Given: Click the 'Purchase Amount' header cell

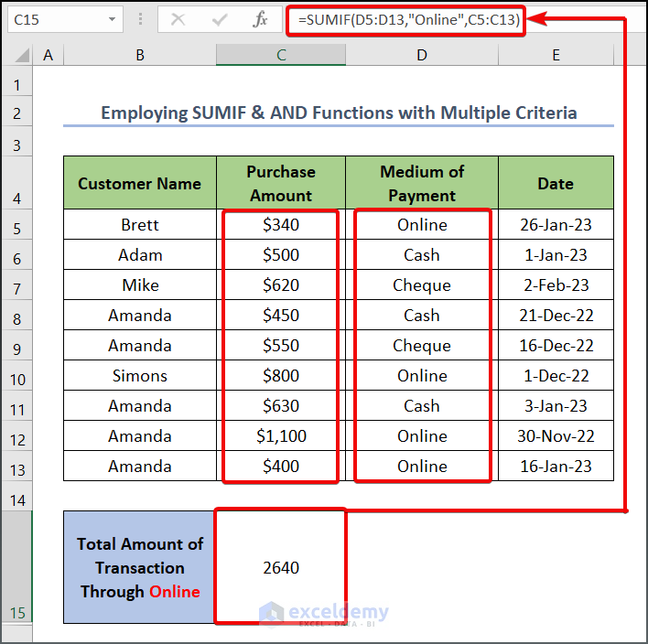Looking at the screenshot, I should tap(281, 183).
